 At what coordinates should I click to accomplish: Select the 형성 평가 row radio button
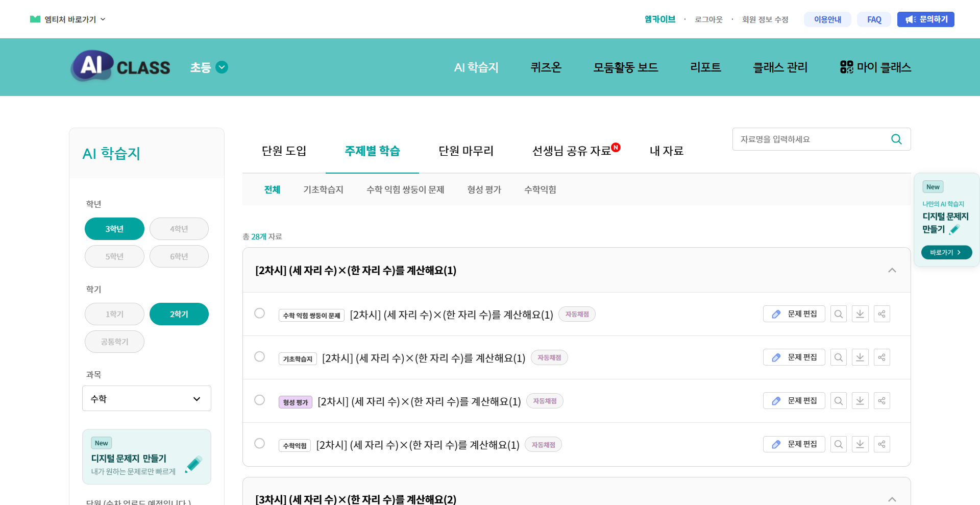click(x=259, y=400)
